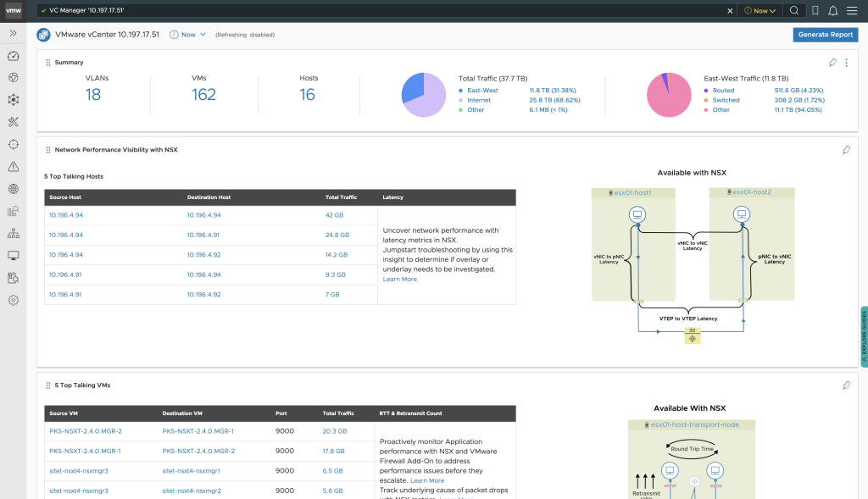Open the Summary widget three-dot menu

tap(846, 62)
